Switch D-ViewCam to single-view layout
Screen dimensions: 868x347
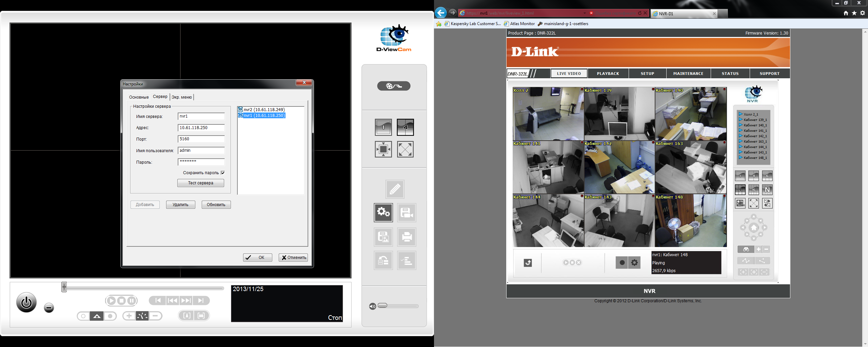click(x=383, y=127)
